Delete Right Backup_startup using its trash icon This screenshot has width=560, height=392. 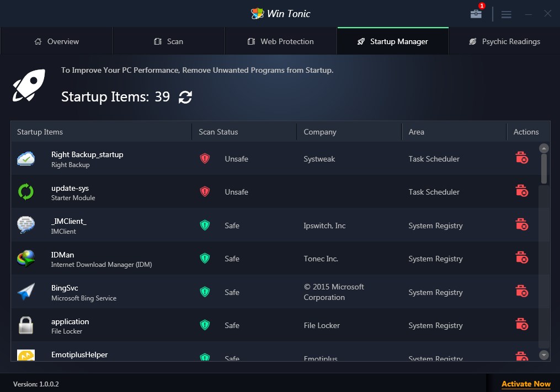point(522,158)
